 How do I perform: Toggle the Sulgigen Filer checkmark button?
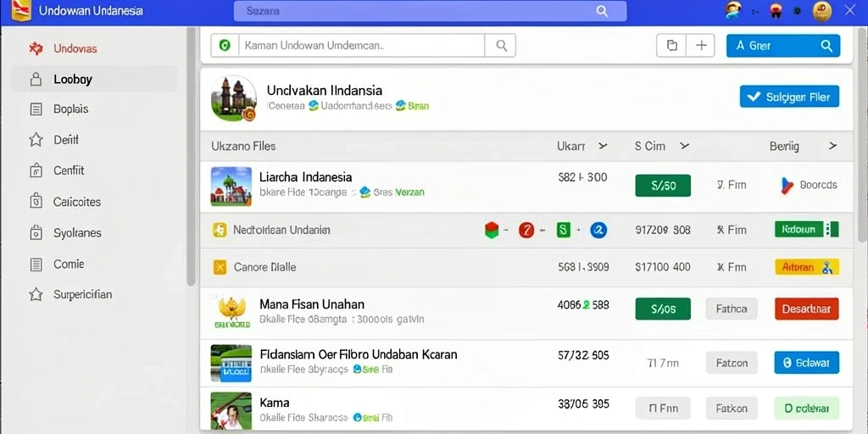click(x=789, y=97)
